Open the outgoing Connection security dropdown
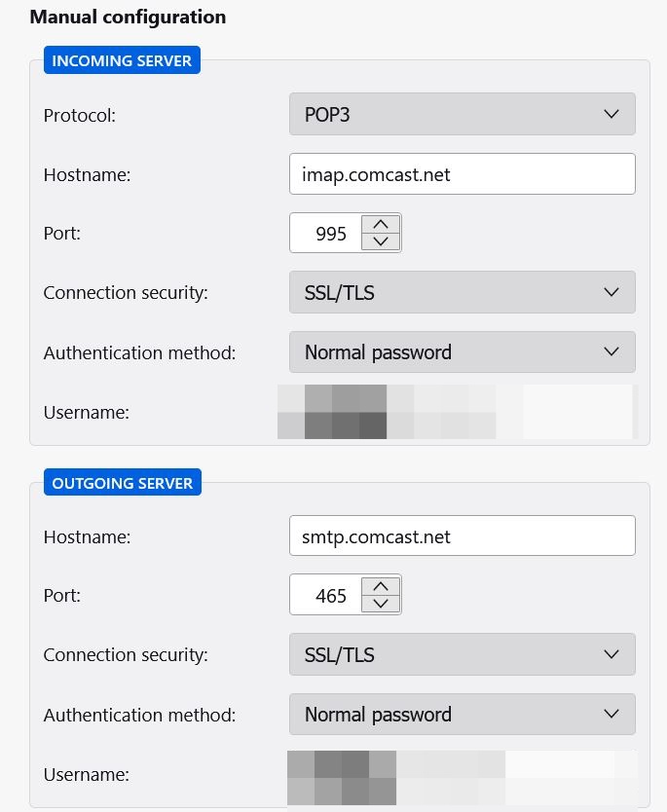Image resolution: width=667 pixels, height=812 pixels. coord(462,654)
